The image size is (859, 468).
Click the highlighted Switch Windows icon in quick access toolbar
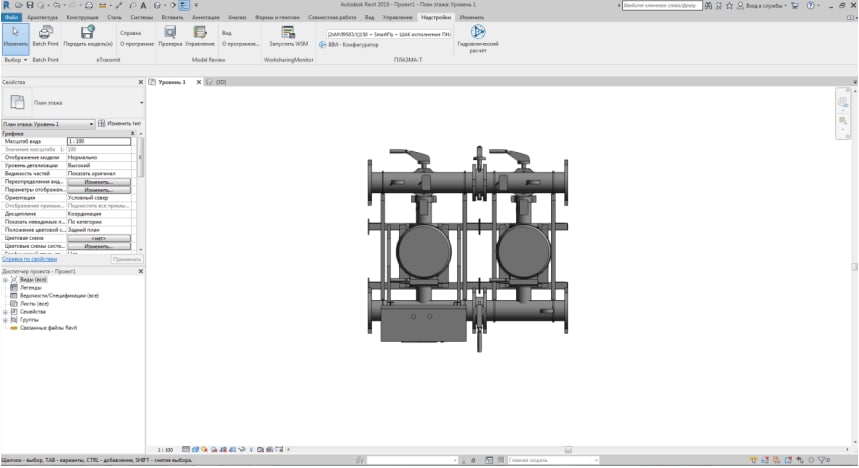coord(184,5)
